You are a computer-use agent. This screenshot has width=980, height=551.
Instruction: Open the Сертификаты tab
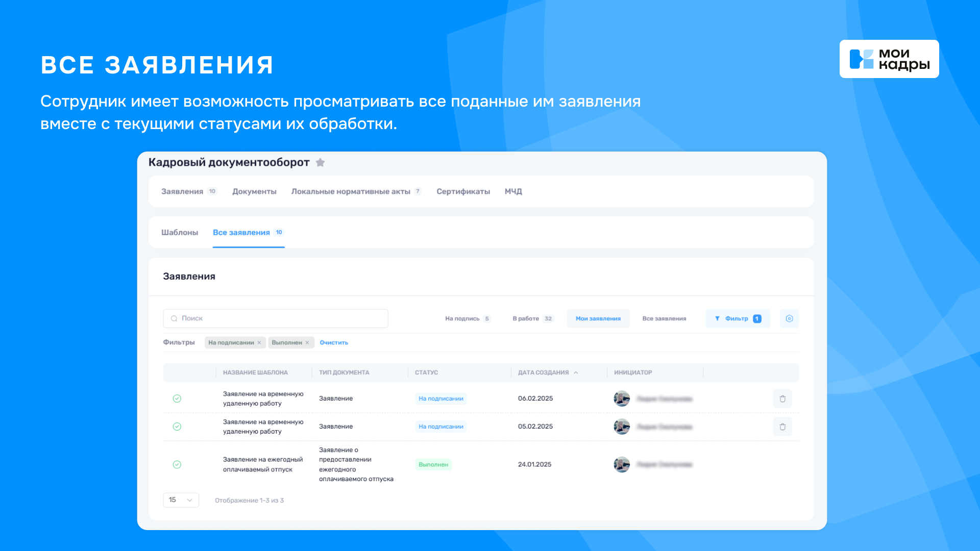tap(462, 191)
